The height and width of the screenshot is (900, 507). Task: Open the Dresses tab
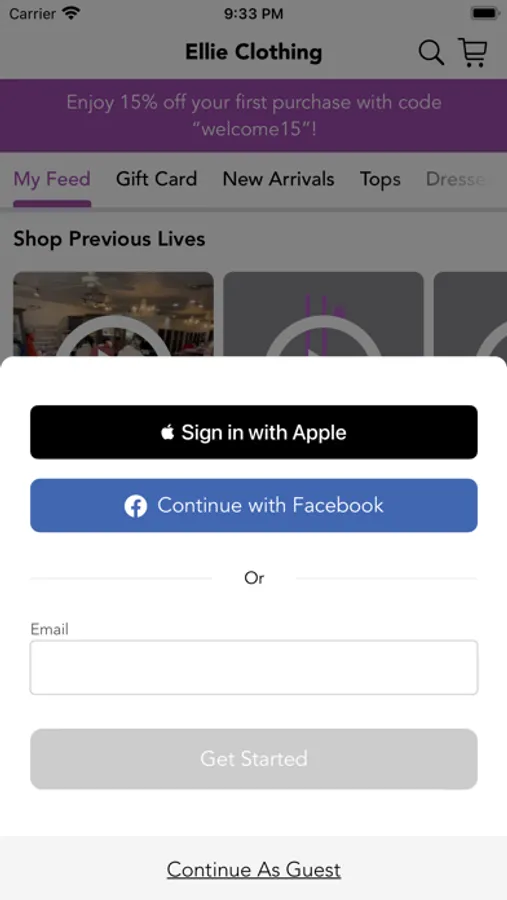coord(457,179)
